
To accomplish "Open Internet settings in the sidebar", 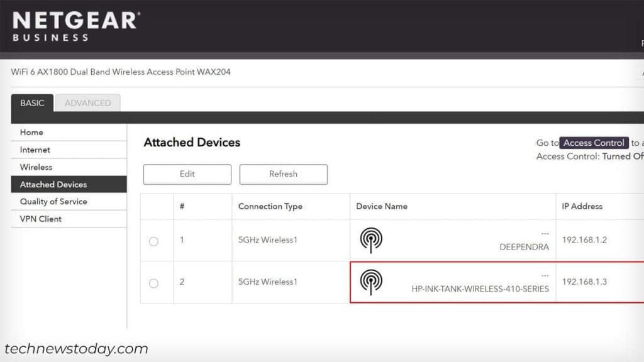I will [x=35, y=150].
